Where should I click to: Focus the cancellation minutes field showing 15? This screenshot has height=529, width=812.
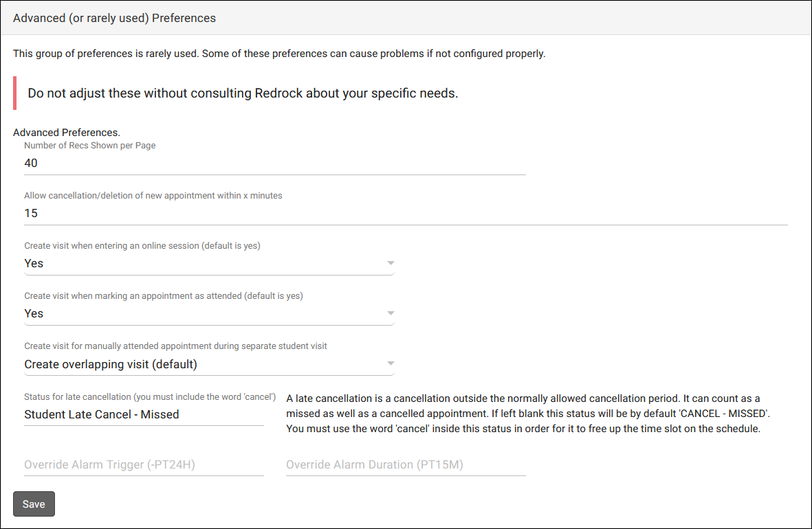click(x=405, y=214)
